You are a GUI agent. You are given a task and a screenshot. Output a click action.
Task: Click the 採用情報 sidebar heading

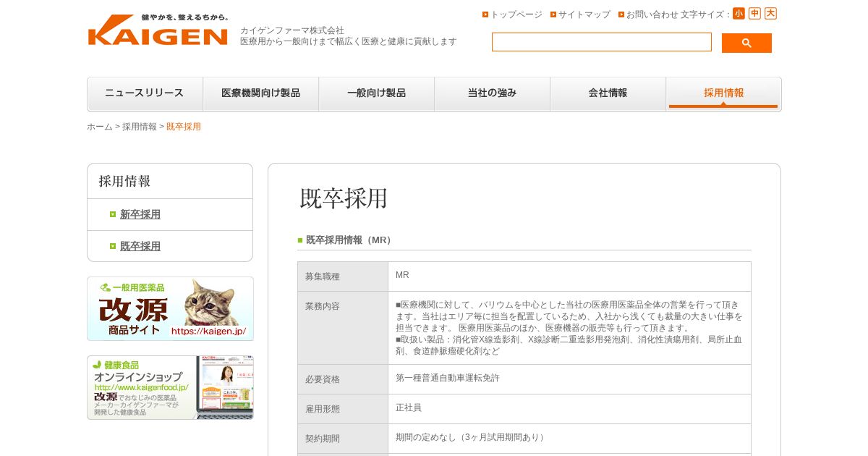pos(124,182)
